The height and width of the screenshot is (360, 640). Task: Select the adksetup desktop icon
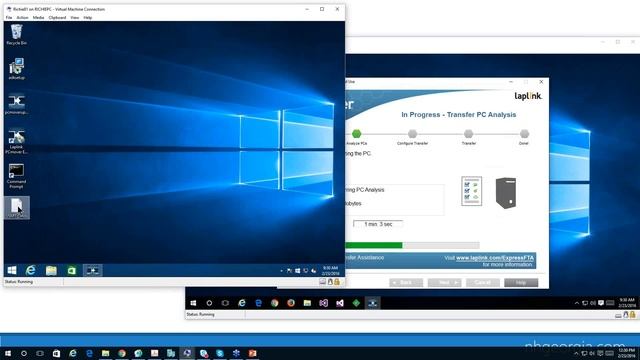[x=16, y=69]
